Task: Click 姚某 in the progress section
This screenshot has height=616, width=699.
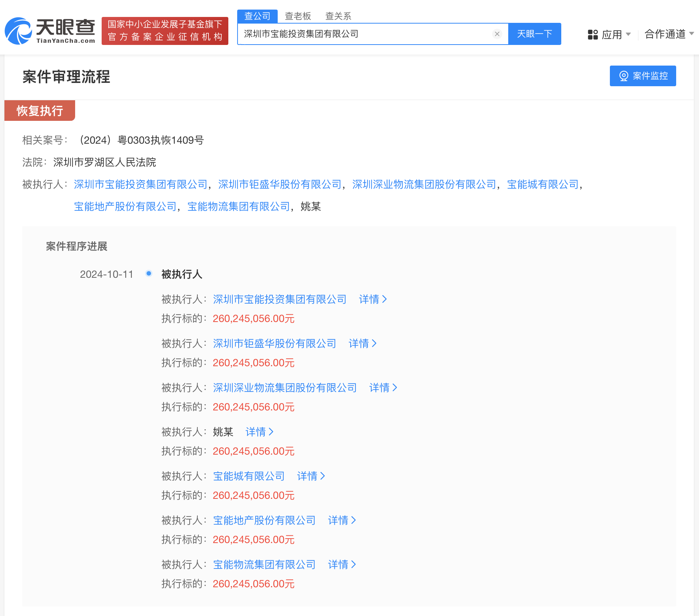Action: (223, 432)
